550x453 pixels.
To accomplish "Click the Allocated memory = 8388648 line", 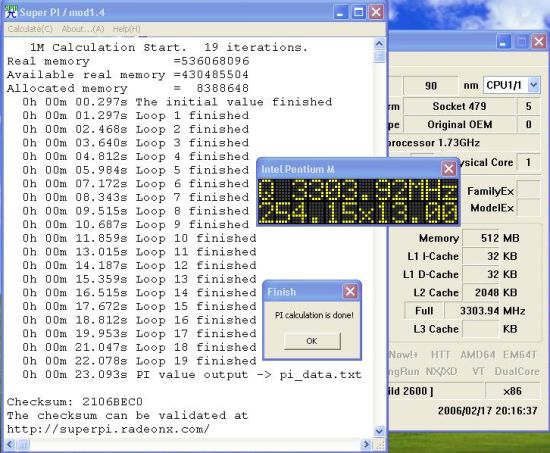I will (x=128, y=88).
